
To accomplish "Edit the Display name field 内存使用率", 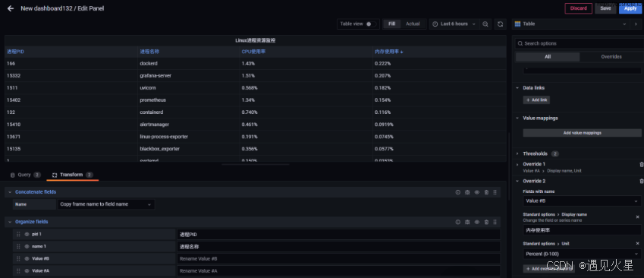I will click(x=582, y=230).
